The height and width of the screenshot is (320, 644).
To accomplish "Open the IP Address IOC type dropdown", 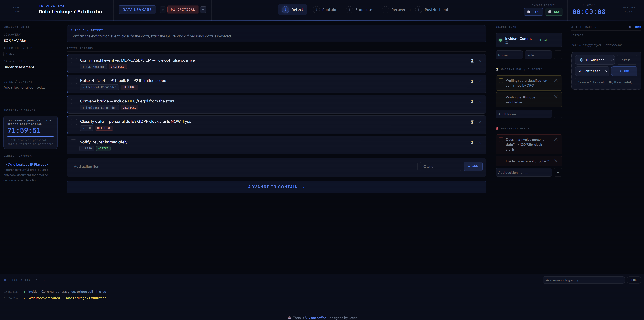I will pos(595,60).
